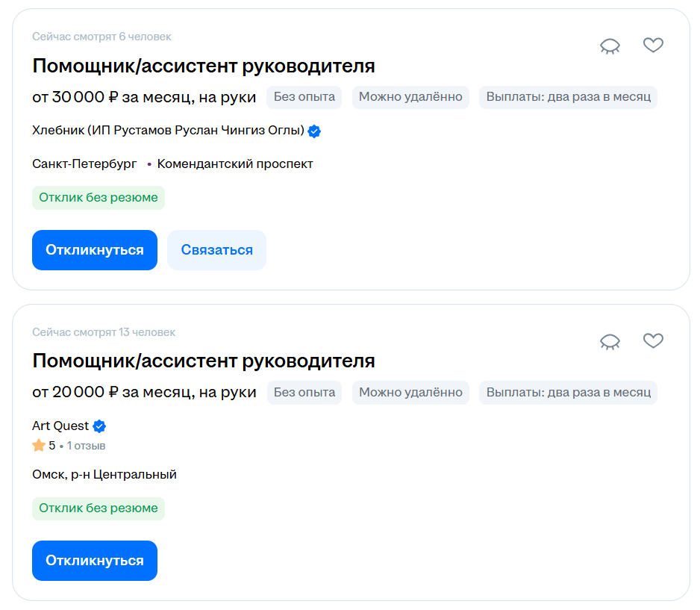This screenshot has width=700, height=610.
Task: Click Отклик без резюме label in the Хлебник card
Action: click(x=99, y=198)
